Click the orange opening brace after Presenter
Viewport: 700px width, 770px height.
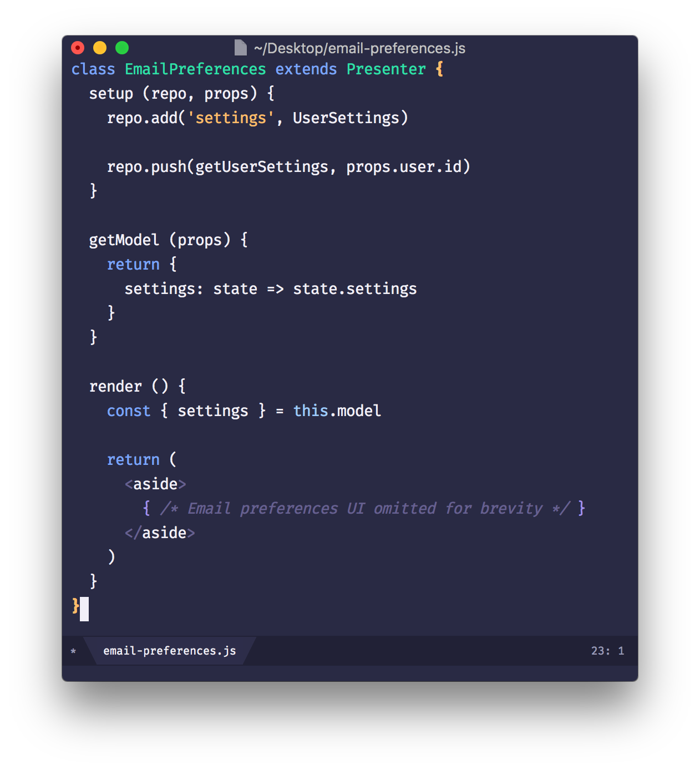click(439, 69)
